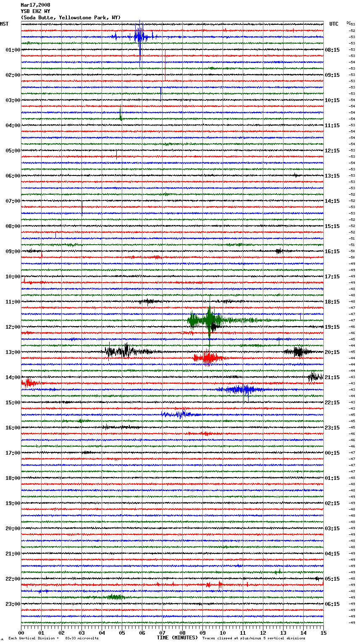This screenshot has width=357, height=644.
Task: Click the "Traces clipped at plus/minus 5 vertical divisions" note
Action: click(x=254, y=638)
